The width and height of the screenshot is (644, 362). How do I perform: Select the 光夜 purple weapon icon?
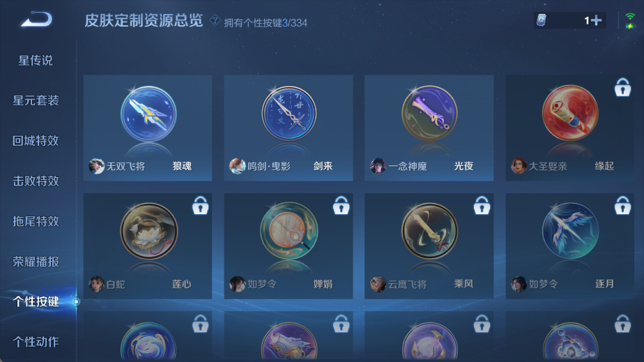click(x=429, y=114)
